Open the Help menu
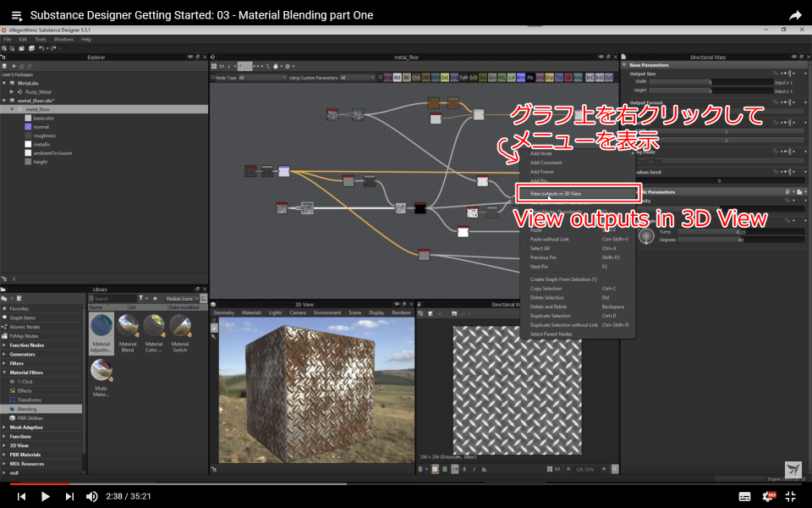 [86, 40]
